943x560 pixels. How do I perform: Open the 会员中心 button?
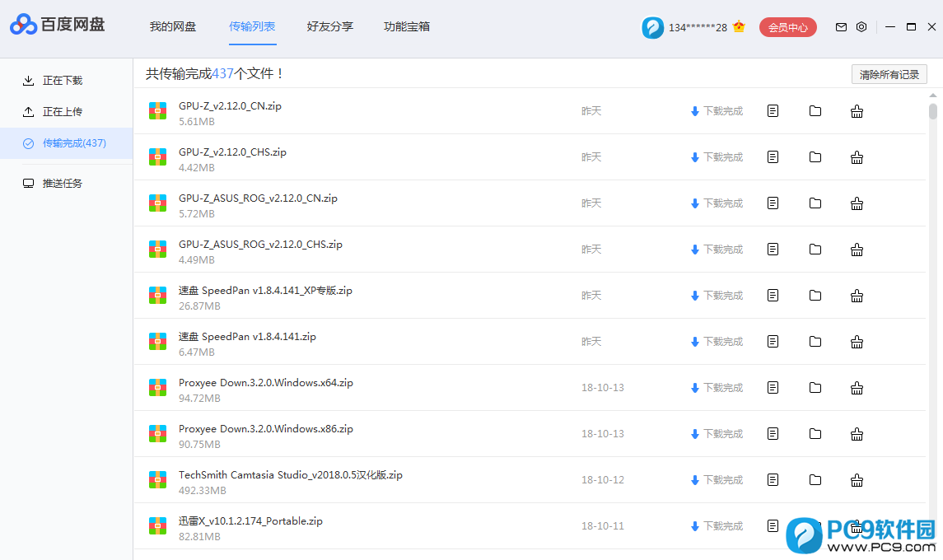point(788,27)
